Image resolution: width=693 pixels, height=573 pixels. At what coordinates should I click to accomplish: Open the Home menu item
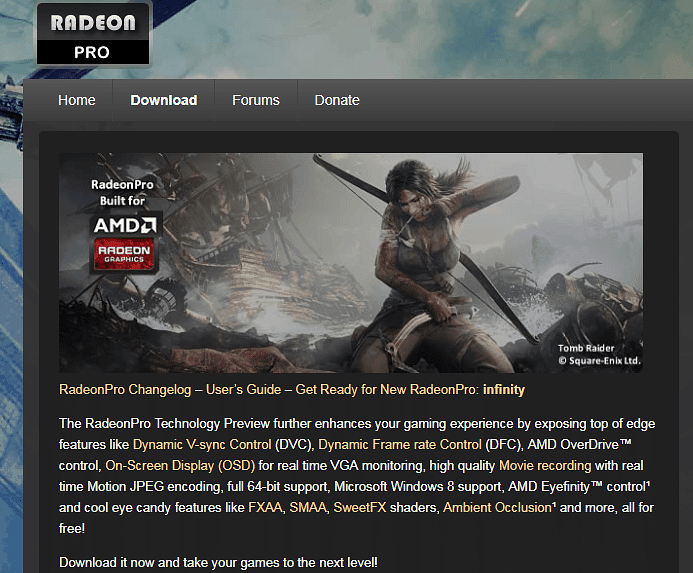(77, 100)
